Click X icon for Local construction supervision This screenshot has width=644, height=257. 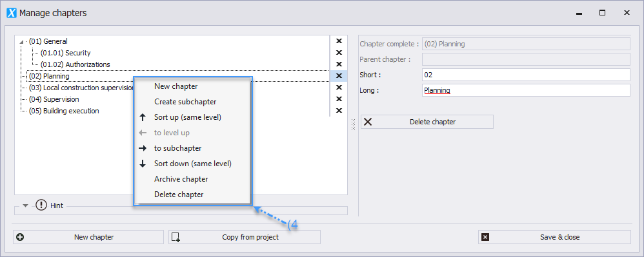pos(339,88)
